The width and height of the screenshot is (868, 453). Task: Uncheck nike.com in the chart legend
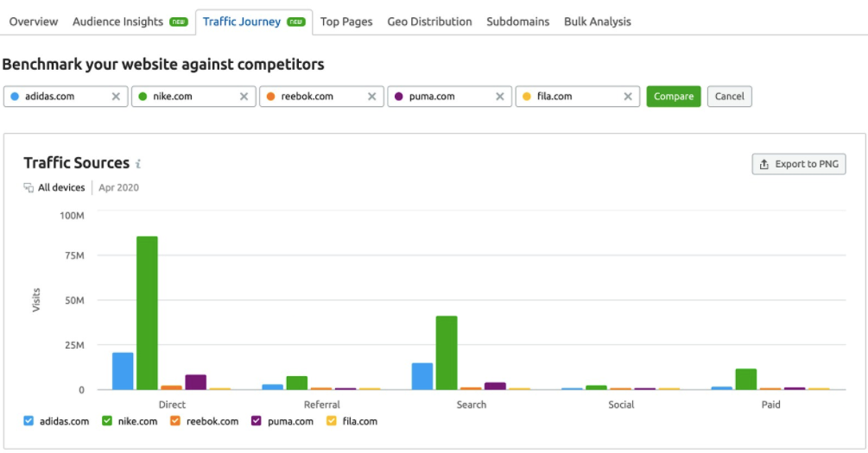pos(107,421)
